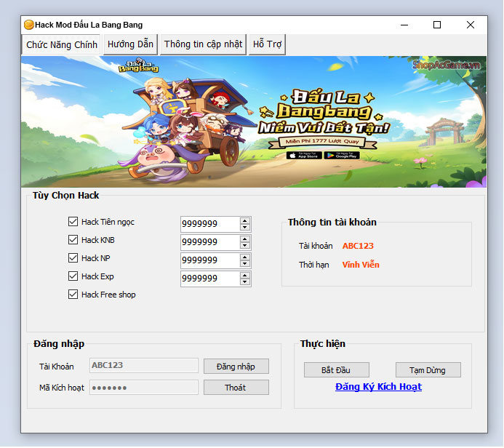This screenshot has width=504, height=448.
Task: Click the Vĩnh Viễn expiry value
Action: (x=361, y=265)
